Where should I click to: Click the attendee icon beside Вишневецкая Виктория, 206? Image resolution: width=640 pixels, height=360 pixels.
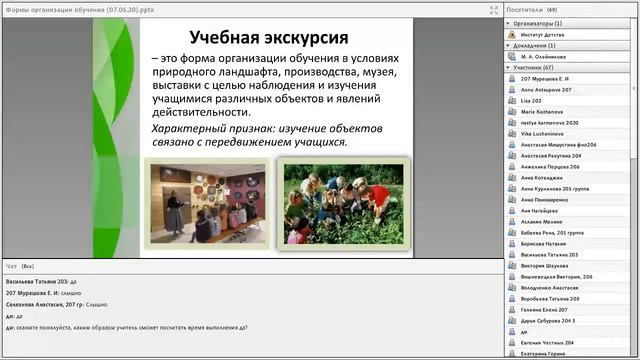pyautogui.click(x=512, y=277)
